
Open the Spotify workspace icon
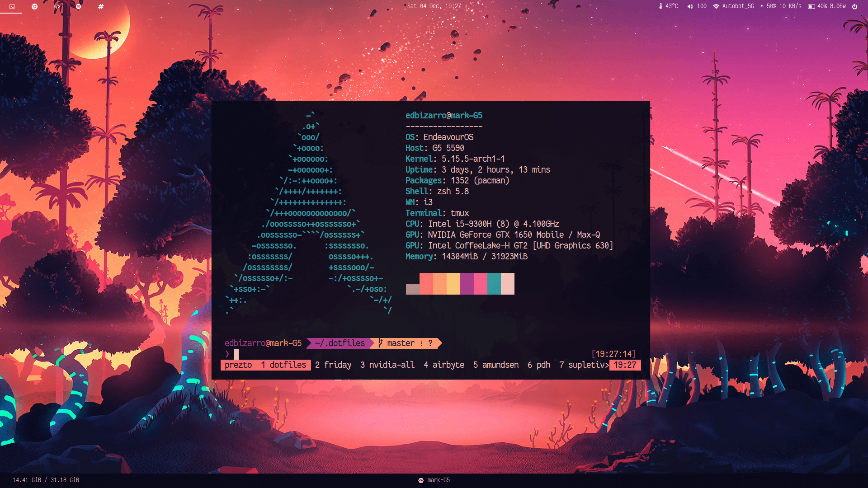[79, 6]
